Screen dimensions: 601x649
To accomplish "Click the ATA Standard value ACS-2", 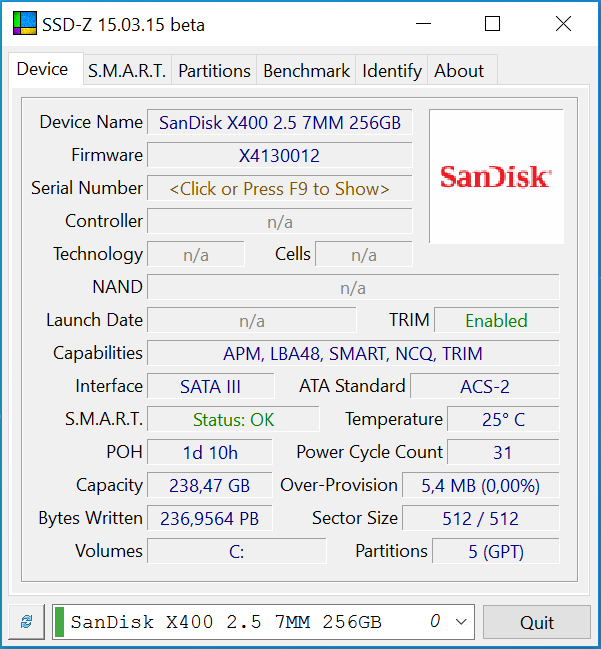I will coord(485,386).
